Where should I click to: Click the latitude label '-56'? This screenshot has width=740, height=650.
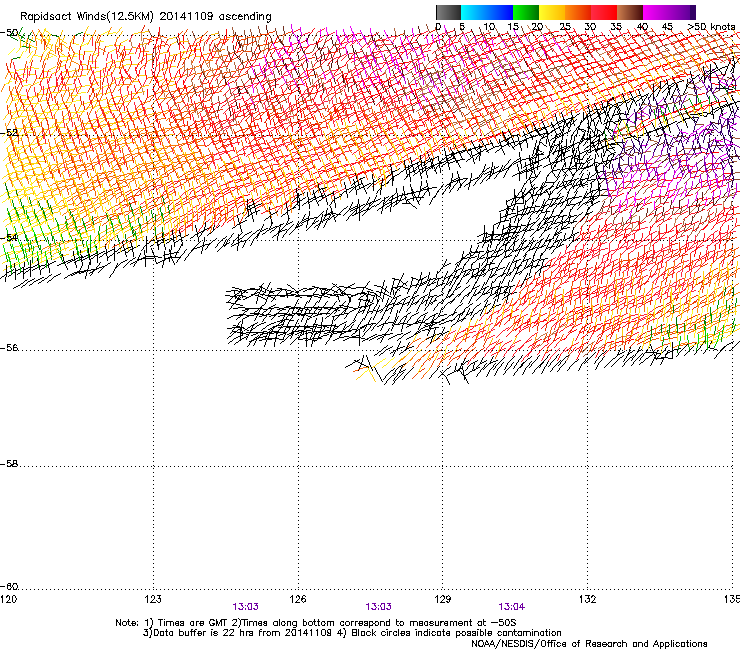click(x=9, y=348)
